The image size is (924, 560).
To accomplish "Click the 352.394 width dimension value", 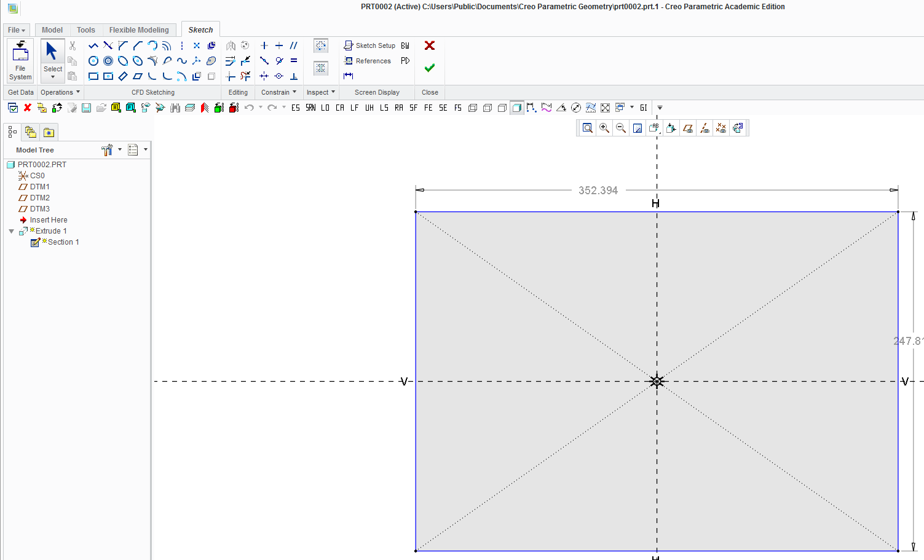I will tap(598, 191).
